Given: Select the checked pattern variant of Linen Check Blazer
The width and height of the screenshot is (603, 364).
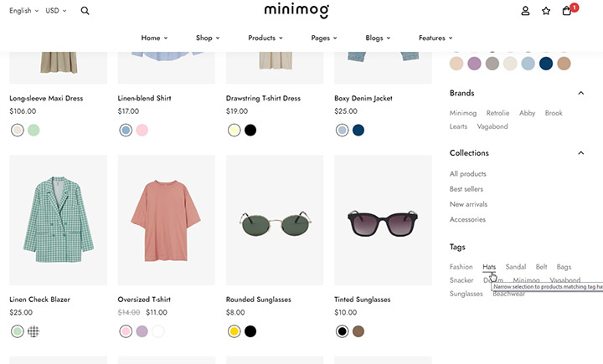Looking at the screenshot, I should [x=33, y=331].
